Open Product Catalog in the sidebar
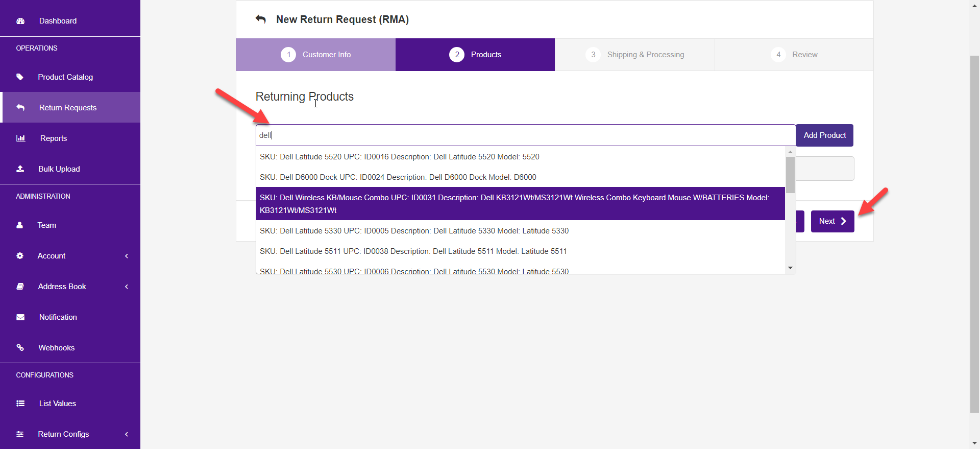 (x=70, y=77)
